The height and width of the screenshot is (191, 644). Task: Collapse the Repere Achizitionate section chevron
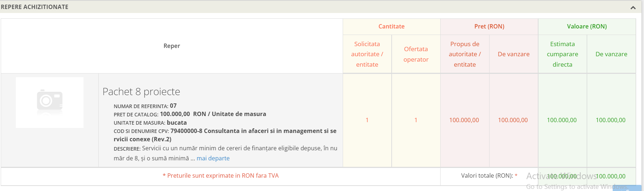pyautogui.click(x=633, y=7)
